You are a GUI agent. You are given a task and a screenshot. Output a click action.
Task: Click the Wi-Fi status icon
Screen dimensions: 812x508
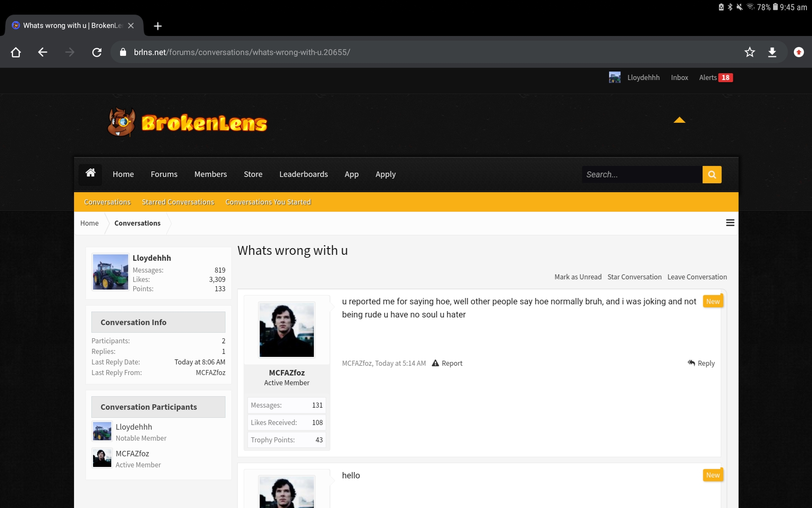click(x=751, y=7)
